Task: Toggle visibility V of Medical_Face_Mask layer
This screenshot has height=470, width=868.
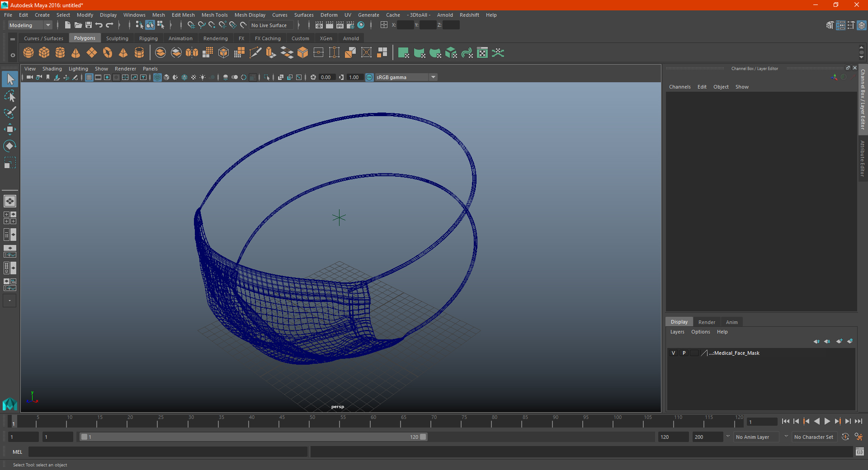Action: [x=674, y=353]
